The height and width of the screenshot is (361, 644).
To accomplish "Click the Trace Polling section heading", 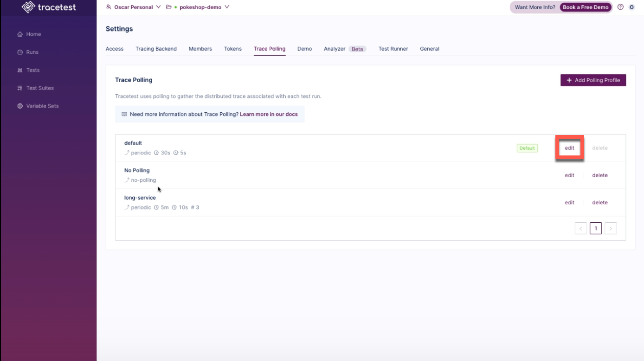I will (134, 80).
